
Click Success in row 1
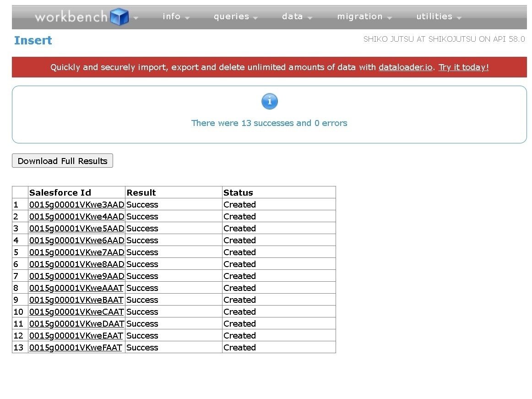point(142,204)
